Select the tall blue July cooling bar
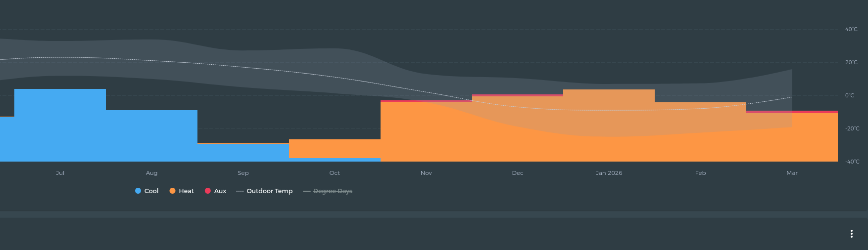Screen dimensions: 868x250 point(60,125)
